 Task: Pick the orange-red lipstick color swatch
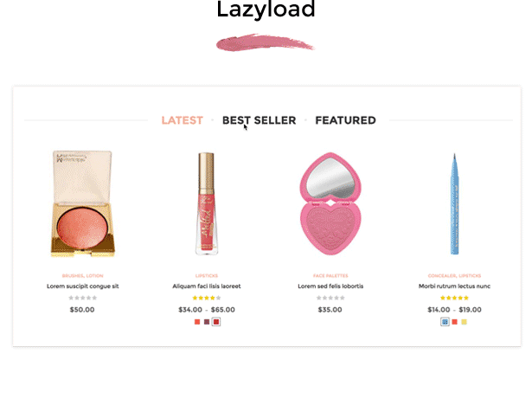click(197, 322)
